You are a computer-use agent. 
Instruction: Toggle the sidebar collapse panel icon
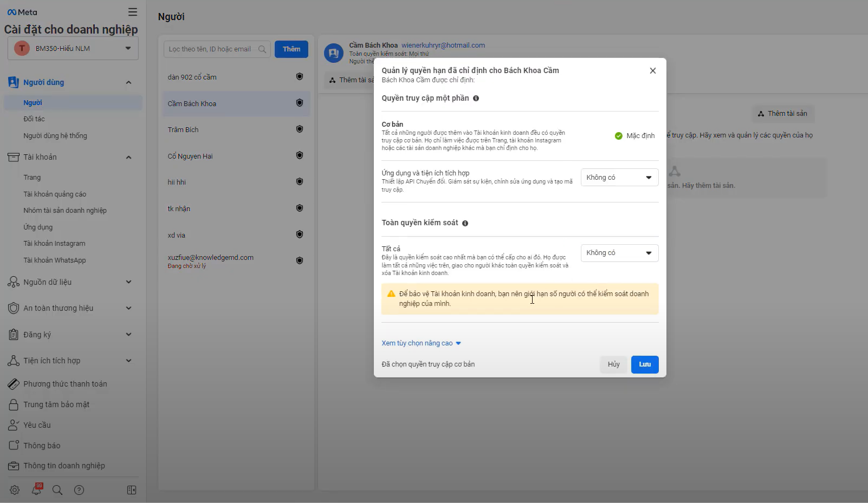(132, 490)
